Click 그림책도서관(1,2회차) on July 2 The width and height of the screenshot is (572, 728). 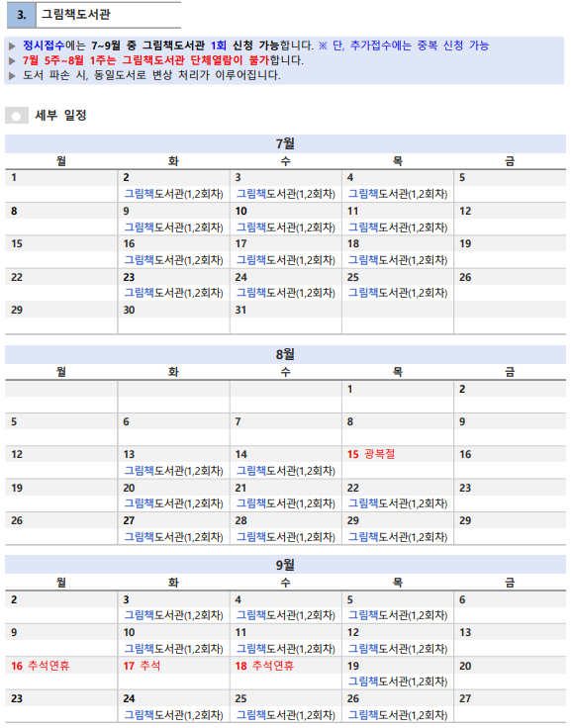click(x=174, y=194)
